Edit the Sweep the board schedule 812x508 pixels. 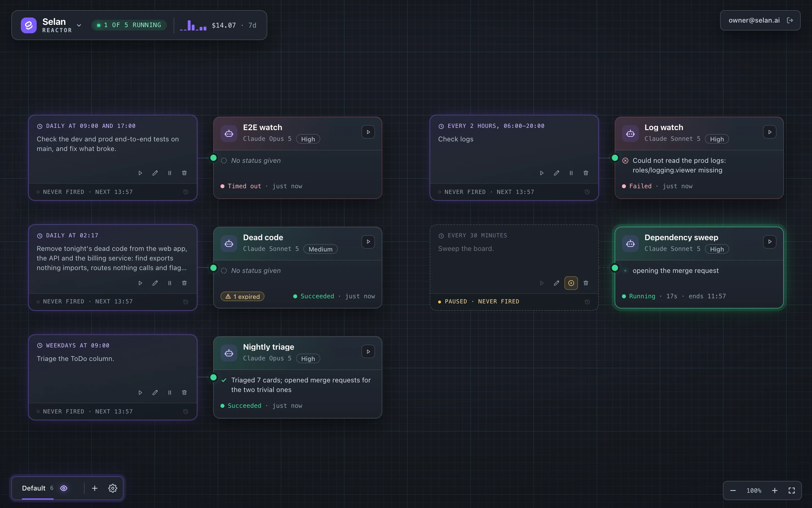click(x=556, y=283)
